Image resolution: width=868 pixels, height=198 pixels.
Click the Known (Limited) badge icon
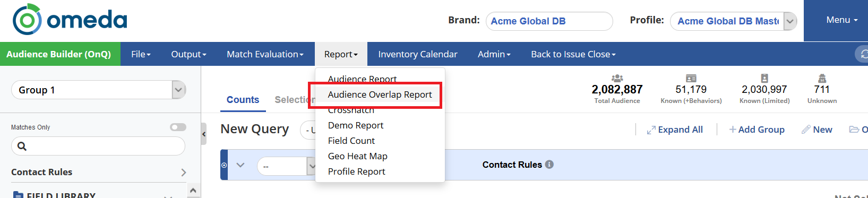coord(764,78)
